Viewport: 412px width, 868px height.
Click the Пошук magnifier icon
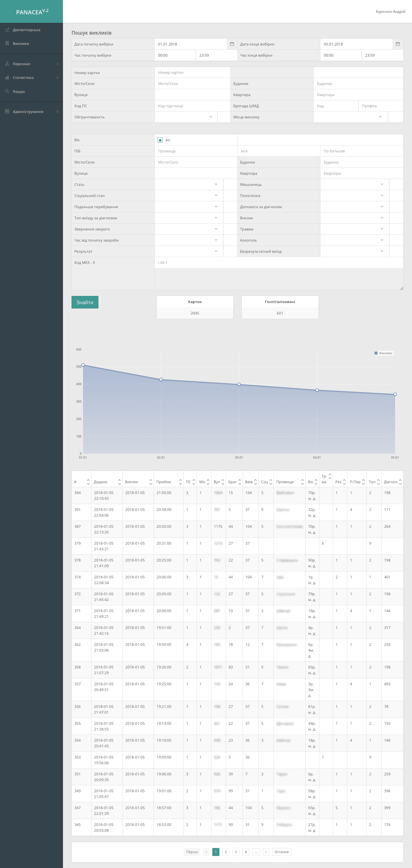7,91
